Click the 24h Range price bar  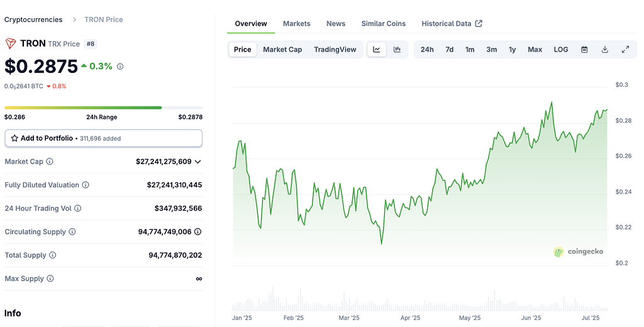[103, 108]
